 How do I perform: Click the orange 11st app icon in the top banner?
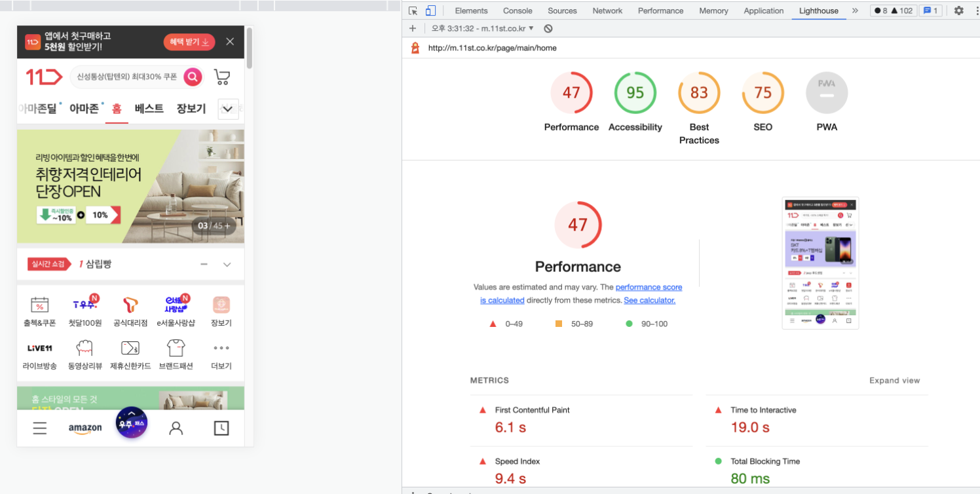click(33, 42)
